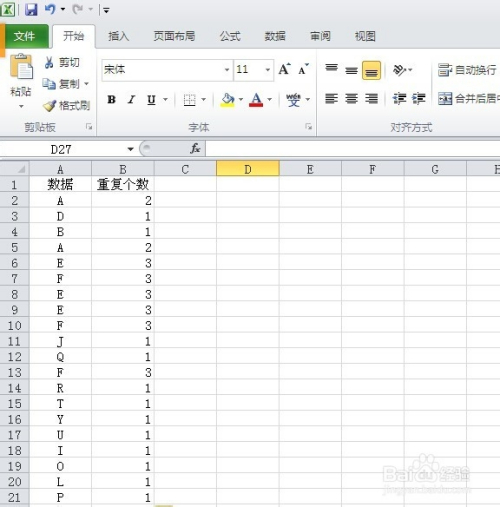Click the 文 phonetic guide icon
Screen dimensions: 500x507
click(x=293, y=99)
